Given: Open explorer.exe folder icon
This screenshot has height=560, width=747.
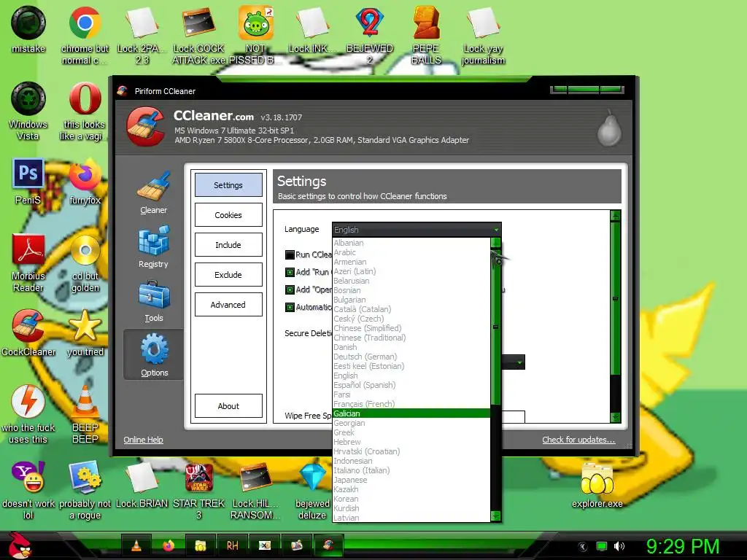Looking at the screenshot, I should point(597,484).
